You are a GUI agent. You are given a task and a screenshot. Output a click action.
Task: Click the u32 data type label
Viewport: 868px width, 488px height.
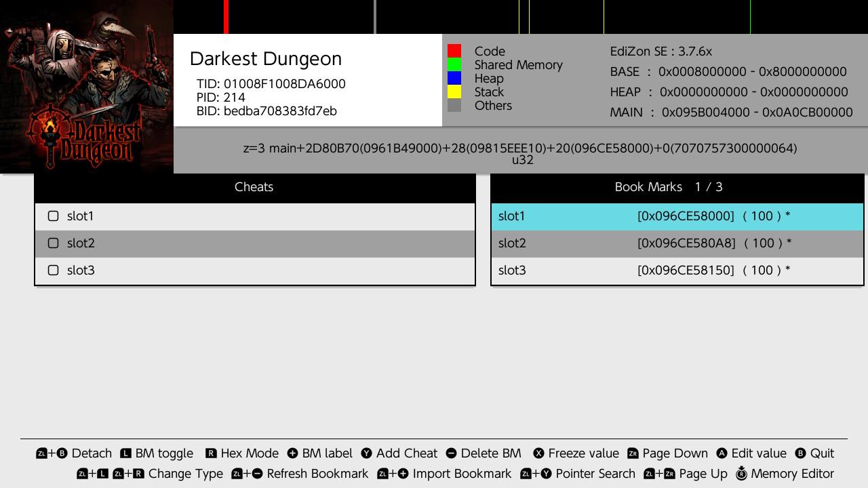point(523,161)
